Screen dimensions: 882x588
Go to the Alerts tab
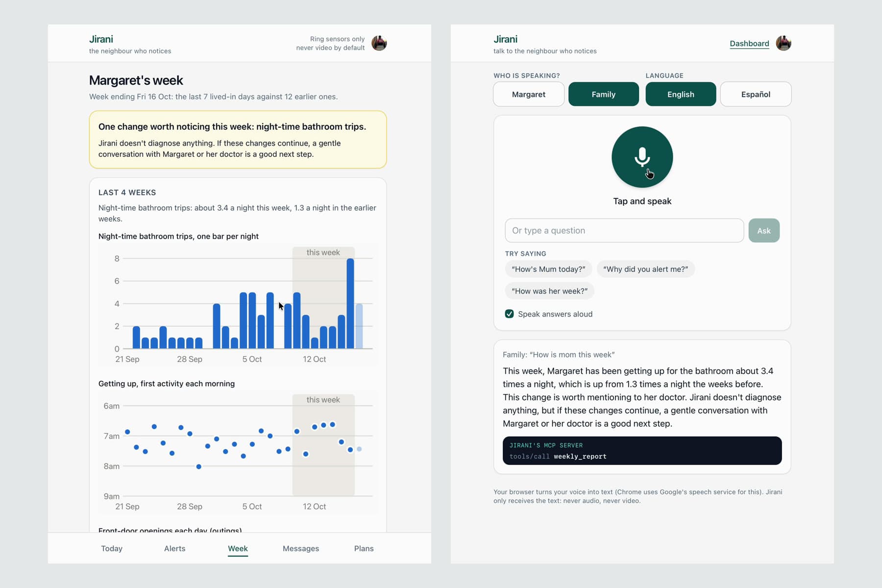(174, 548)
